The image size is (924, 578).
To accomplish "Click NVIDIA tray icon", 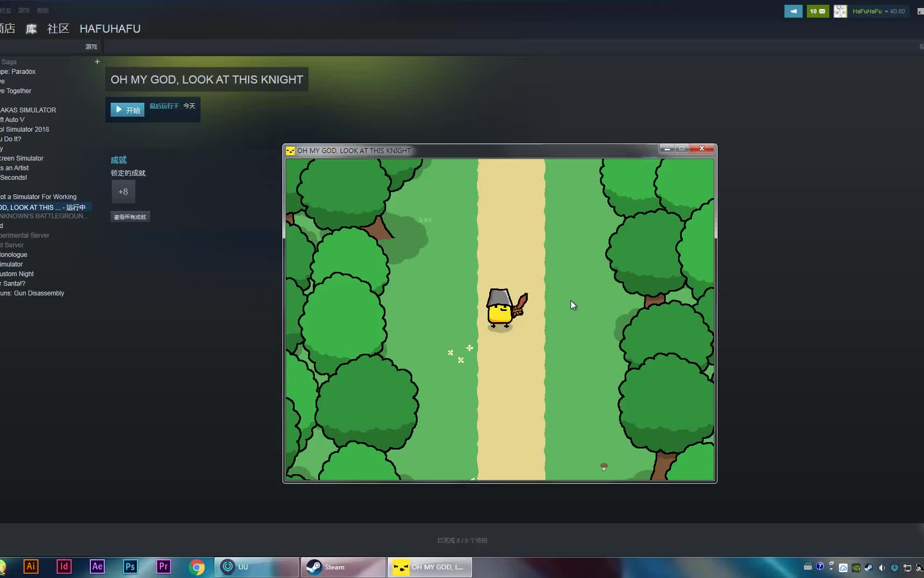I will 856,568.
